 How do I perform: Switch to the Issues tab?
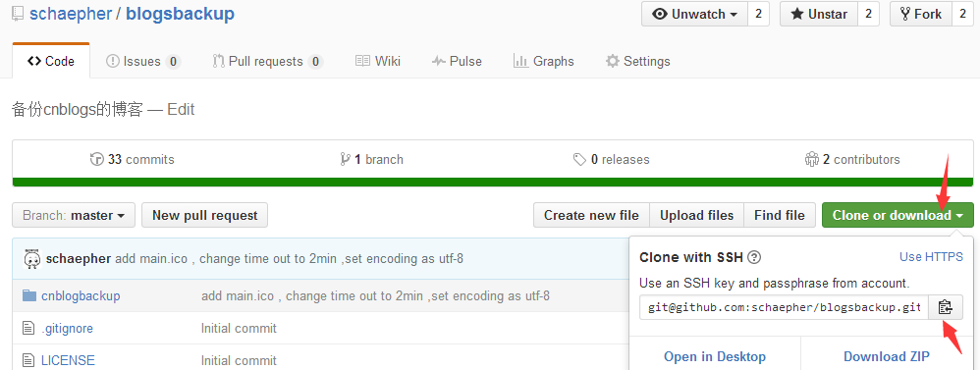click(143, 61)
